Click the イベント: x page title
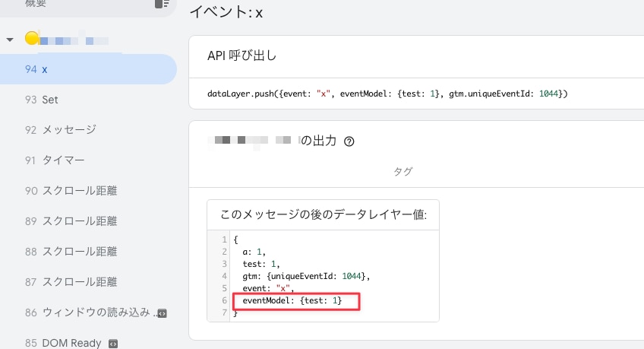The width and height of the screenshot is (644, 349). (226, 12)
